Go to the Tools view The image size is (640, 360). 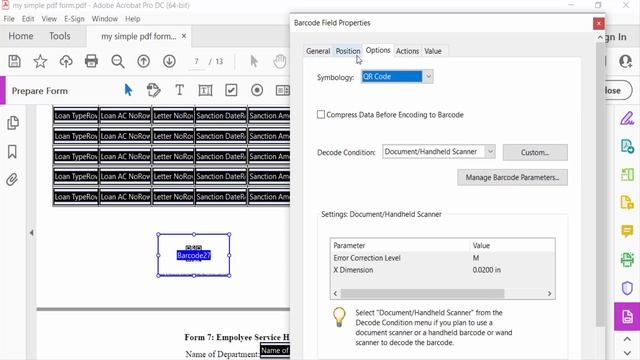tap(60, 36)
